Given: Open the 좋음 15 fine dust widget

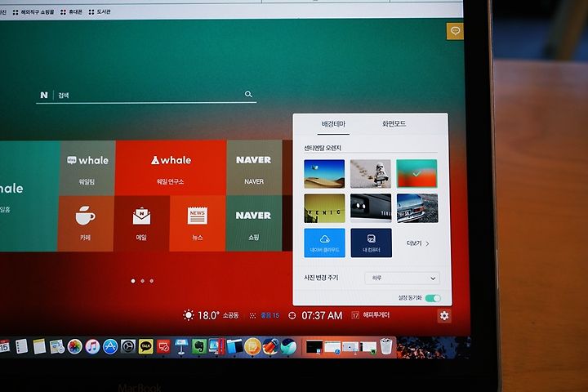Looking at the screenshot, I should [x=265, y=315].
